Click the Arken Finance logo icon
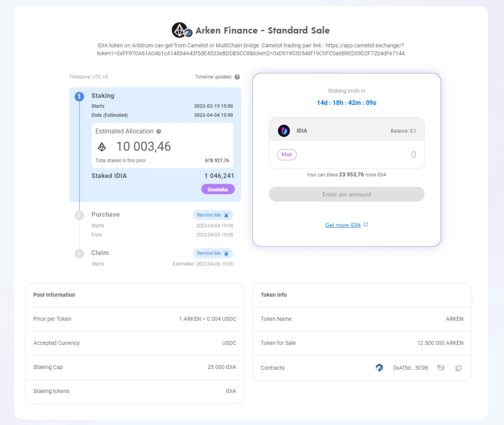The width and height of the screenshot is (504, 425). point(181,30)
